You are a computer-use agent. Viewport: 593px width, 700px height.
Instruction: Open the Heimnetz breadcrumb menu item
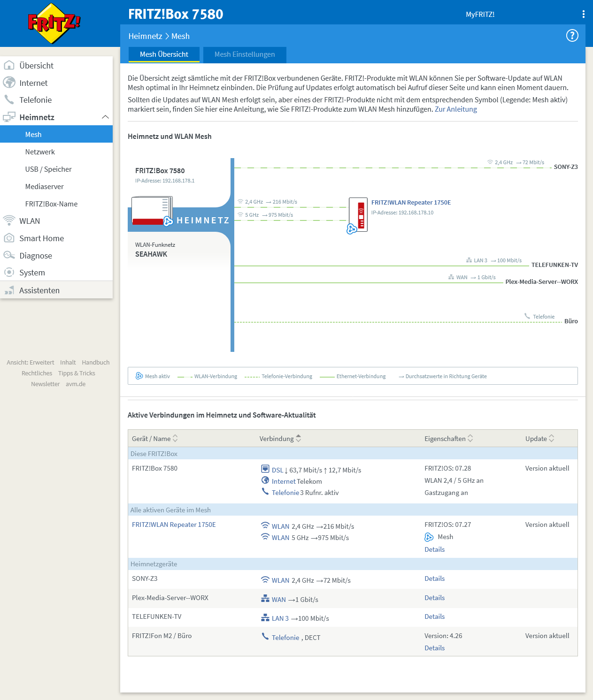pyautogui.click(x=145, y=36)
